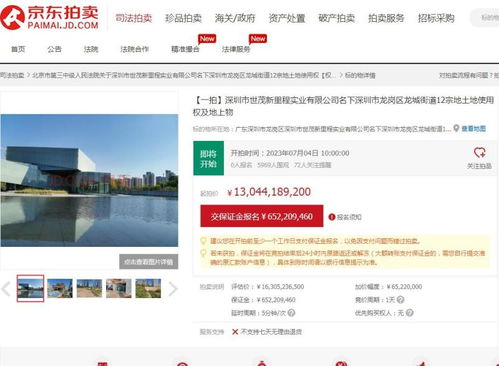Open the 司法拍卖 top navigation tab
This screenshot has height=366, width=499.
(x=134, y=18)
